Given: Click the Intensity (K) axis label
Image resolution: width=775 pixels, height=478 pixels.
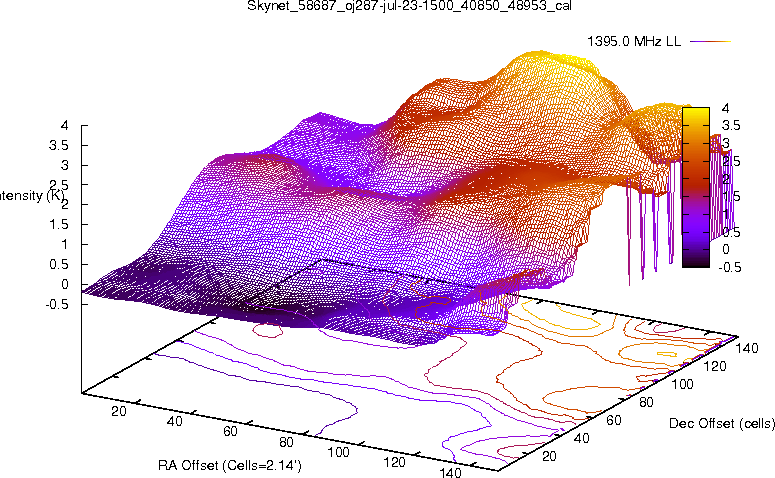Looking at the screenshot, I should click(32, 196).
